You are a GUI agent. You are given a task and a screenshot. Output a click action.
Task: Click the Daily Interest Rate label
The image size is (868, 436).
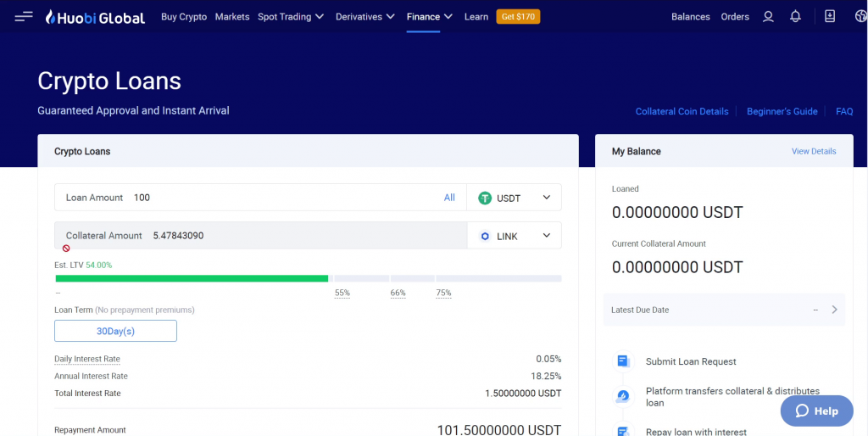pos(87,359)
